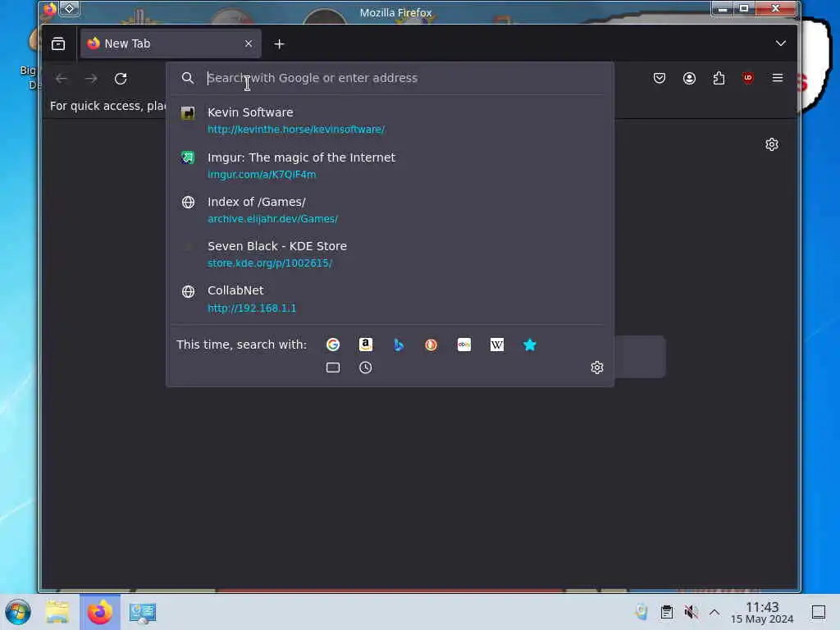Expand hidden system tray icons
The width and height of the screenshot is (840, 630).
(714, 612)
